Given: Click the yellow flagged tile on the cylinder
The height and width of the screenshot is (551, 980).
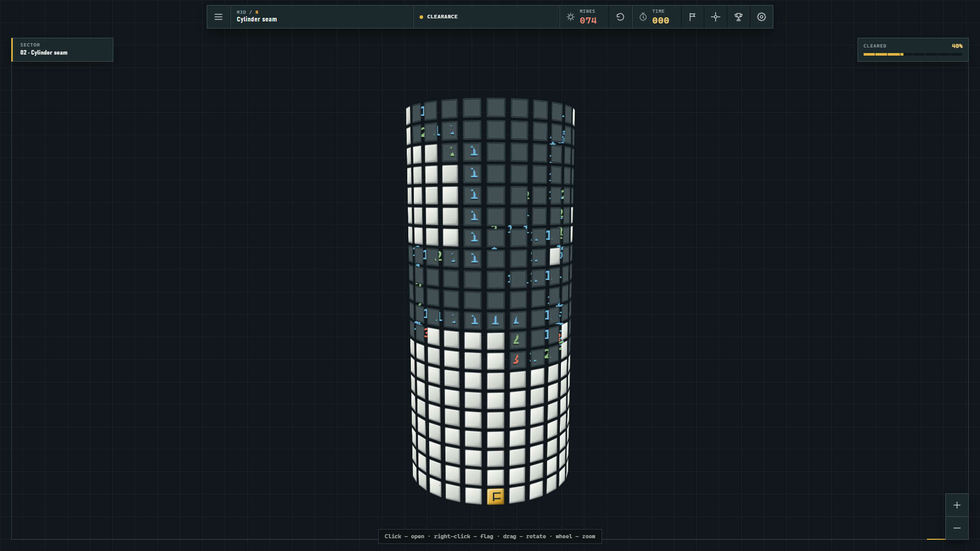Looking at the screenshot, I should coord(495,496).
